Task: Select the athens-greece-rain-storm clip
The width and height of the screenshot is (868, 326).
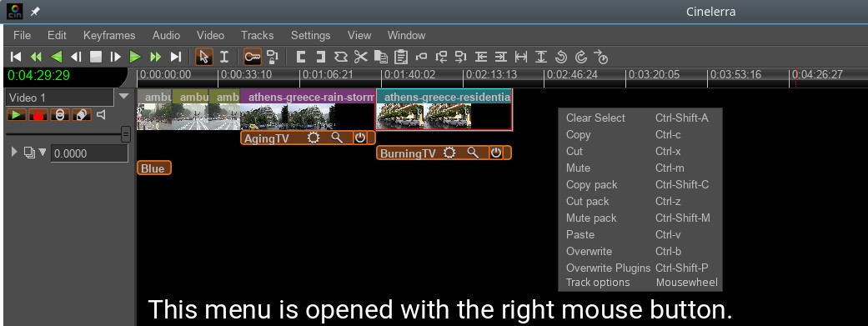Action: 308,109
